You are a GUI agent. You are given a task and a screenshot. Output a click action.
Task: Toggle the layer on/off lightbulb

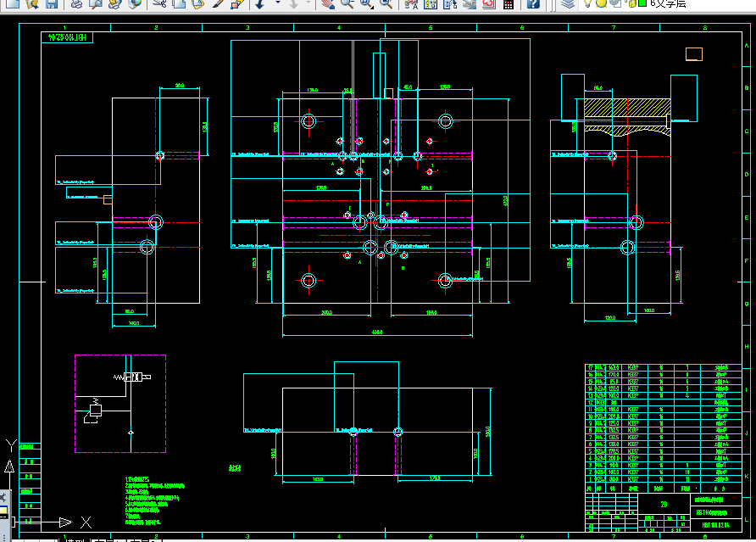(587, 4)
